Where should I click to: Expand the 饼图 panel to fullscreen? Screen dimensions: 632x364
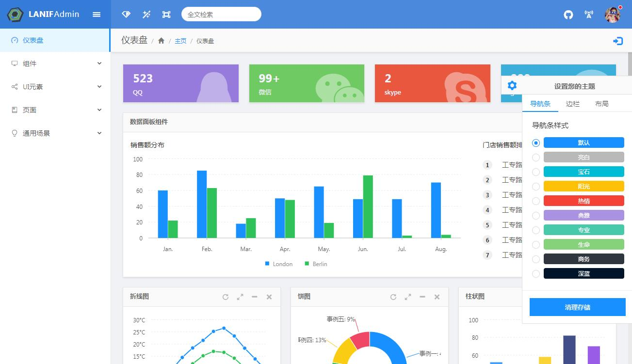tap(408, 297)
